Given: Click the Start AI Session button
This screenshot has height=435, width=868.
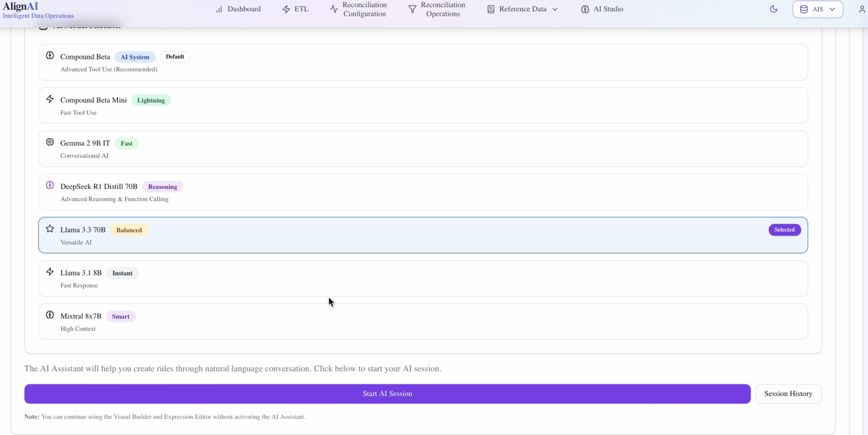Looking at the screenshot, I should pos(387,394).
